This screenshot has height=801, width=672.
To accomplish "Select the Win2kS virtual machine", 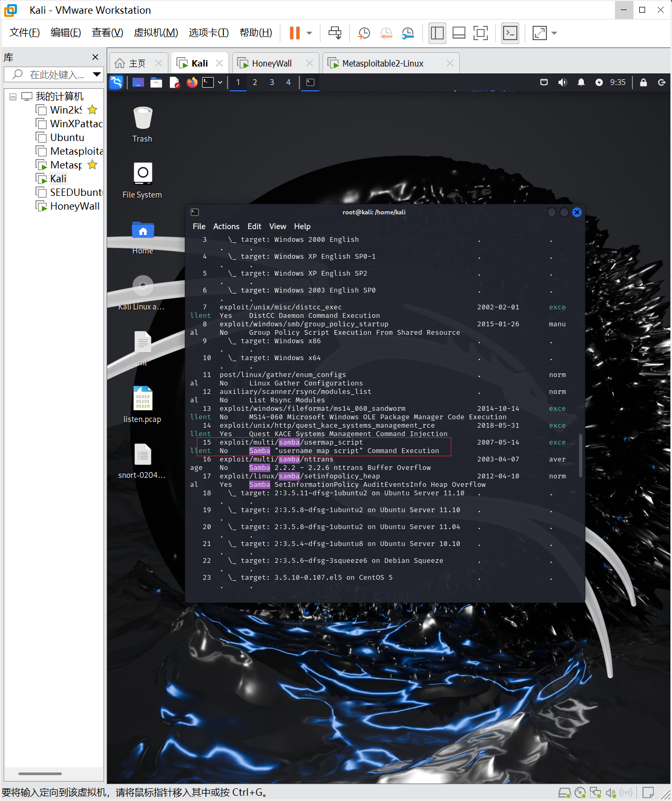I will pyautogui.click(x=66, y=110).
